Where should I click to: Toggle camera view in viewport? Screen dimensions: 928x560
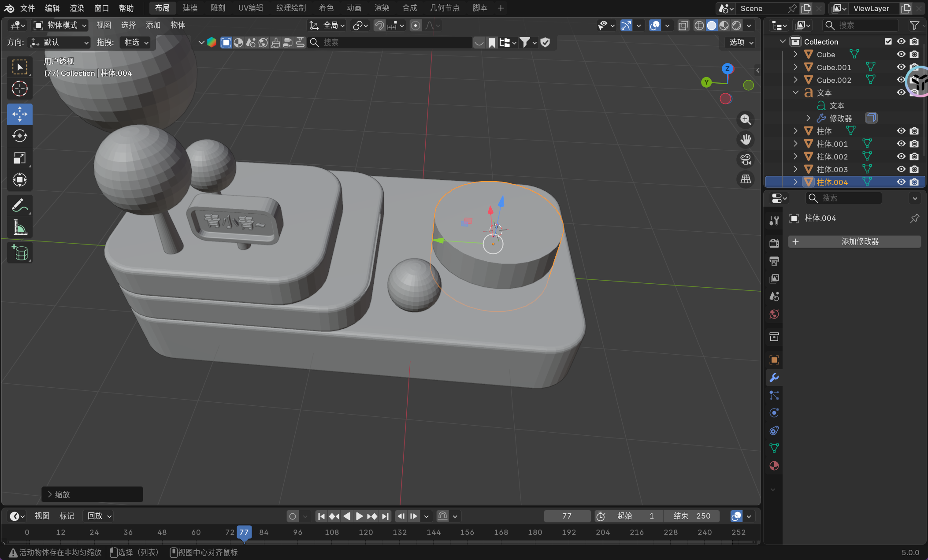click(x=746, y=159)
